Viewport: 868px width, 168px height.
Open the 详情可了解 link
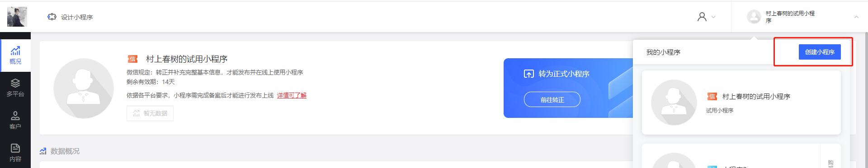click(292, 95)
